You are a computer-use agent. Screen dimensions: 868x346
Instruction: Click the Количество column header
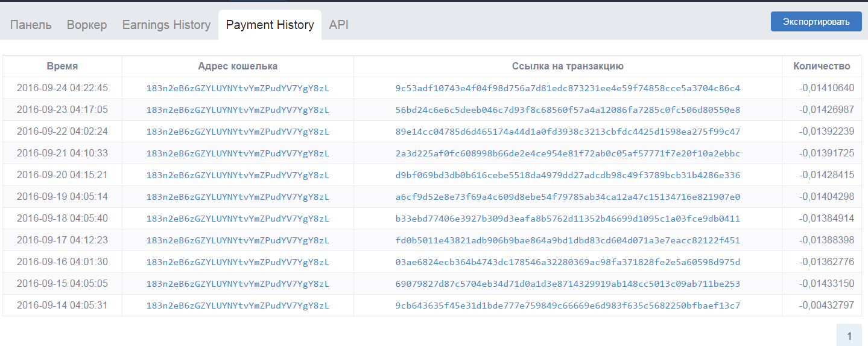pyautogui.click(x=822, y=66)
